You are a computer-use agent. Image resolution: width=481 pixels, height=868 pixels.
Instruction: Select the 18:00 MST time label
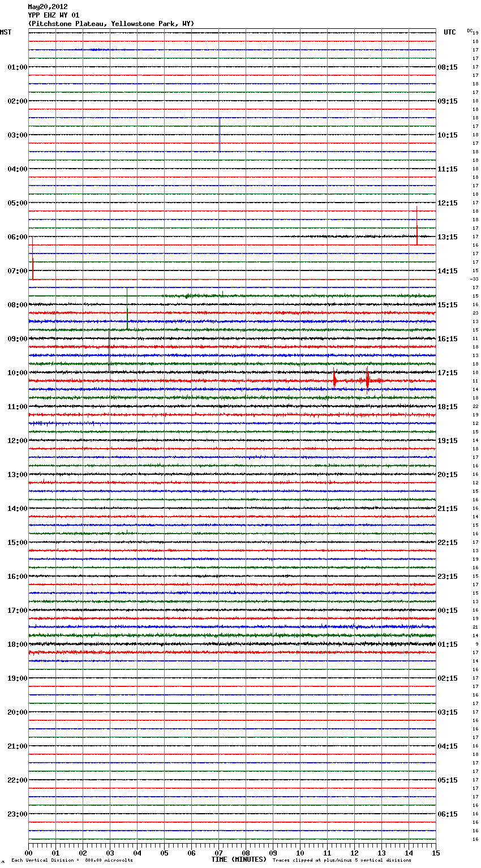point(18,644)
